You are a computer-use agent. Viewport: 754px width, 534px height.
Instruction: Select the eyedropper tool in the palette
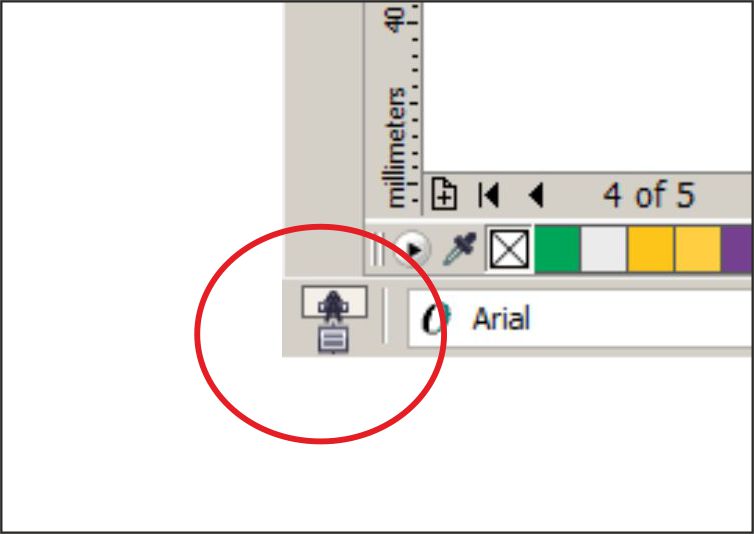point(459,248)
